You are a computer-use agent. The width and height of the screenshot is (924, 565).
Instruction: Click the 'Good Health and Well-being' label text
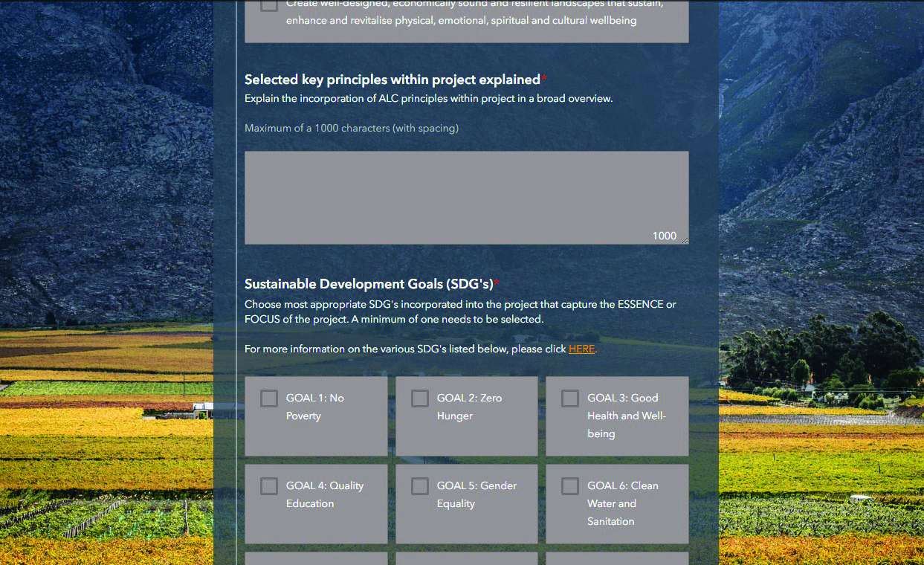pyautogui.click(x=626, y=416)
